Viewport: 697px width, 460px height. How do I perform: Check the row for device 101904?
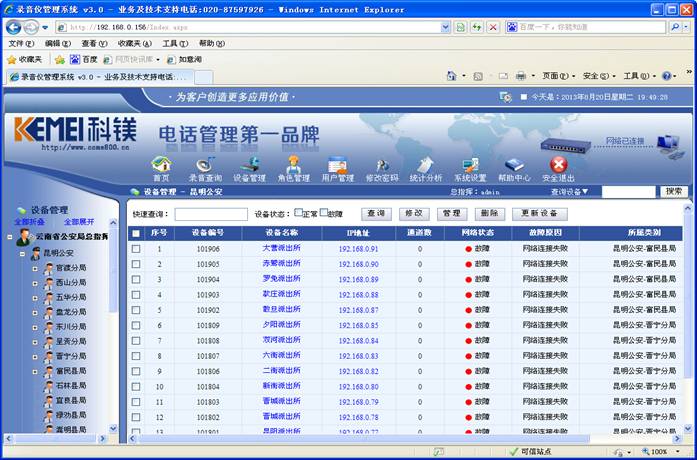(136, 280)
